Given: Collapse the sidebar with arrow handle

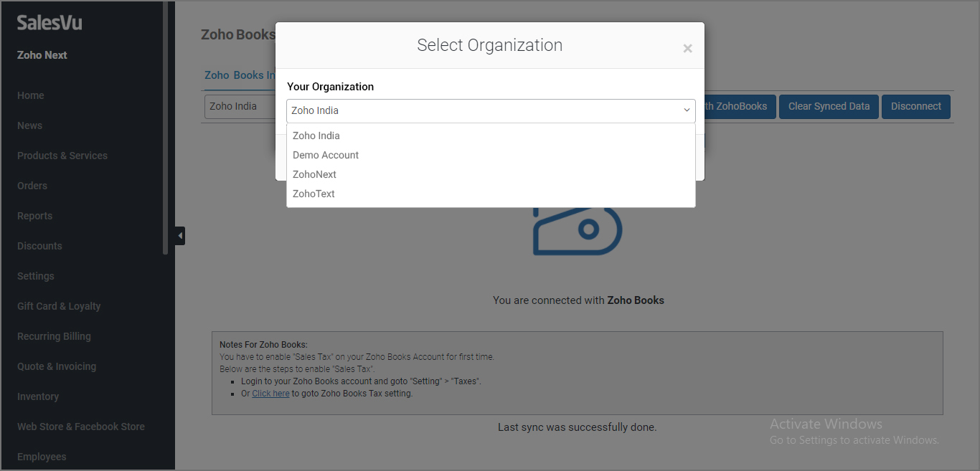Looking at the screenshot, I should (x=180, y=235).
